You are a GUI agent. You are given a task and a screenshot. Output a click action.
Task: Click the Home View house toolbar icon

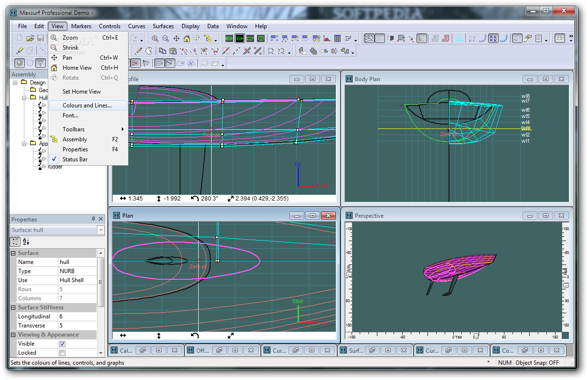pyautogui.click(x=187, y=39)
